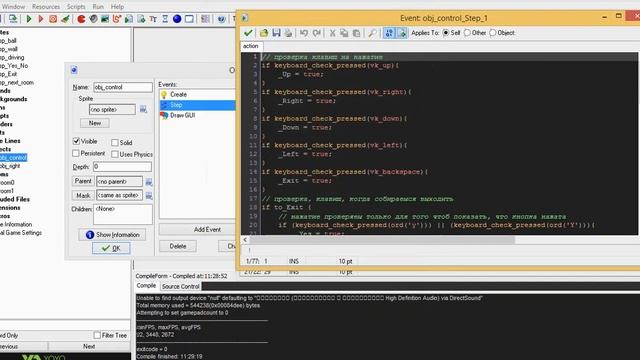Click OK in object properties

[x=111, y=248]
